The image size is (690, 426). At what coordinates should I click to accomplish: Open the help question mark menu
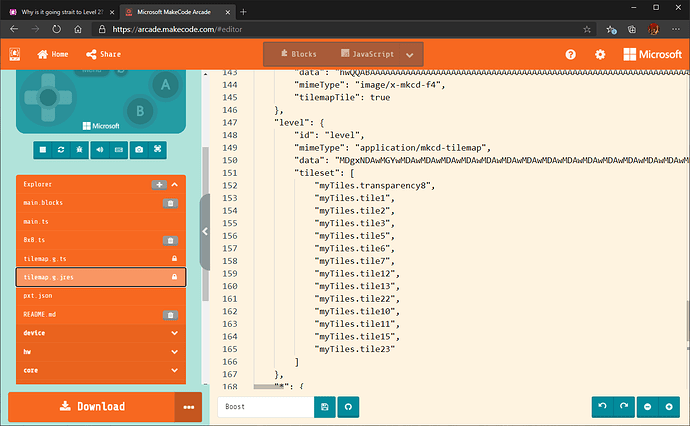571,55
